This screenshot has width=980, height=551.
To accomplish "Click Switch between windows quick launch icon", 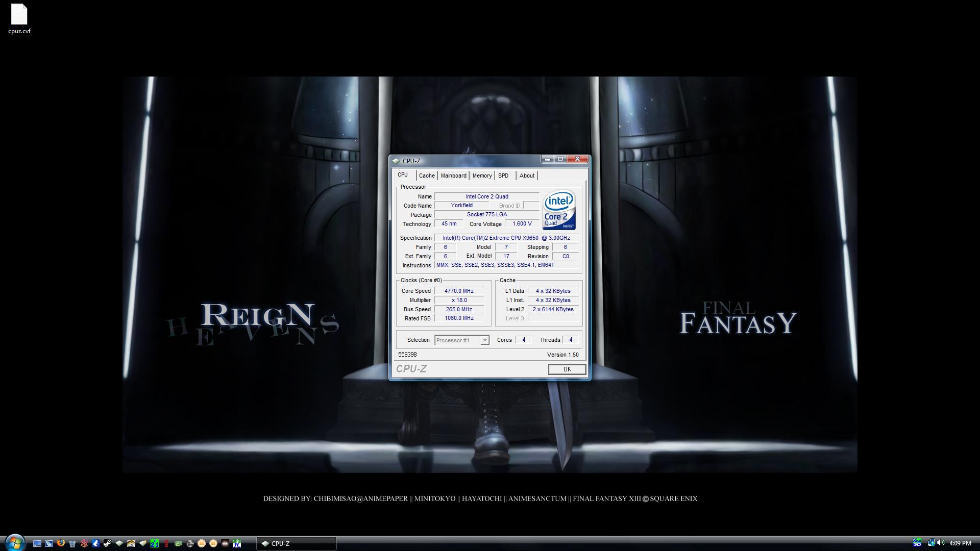I will 49,543.
